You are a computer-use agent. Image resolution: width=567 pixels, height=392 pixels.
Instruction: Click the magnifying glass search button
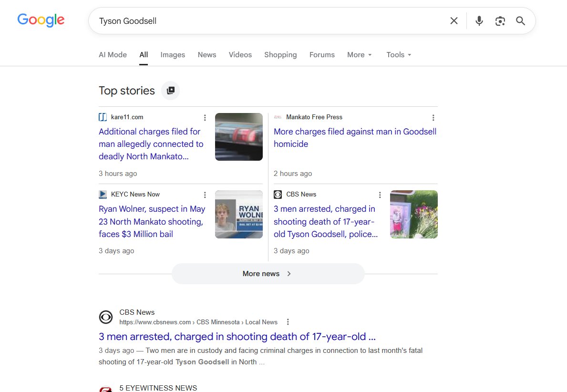[520, 21]
